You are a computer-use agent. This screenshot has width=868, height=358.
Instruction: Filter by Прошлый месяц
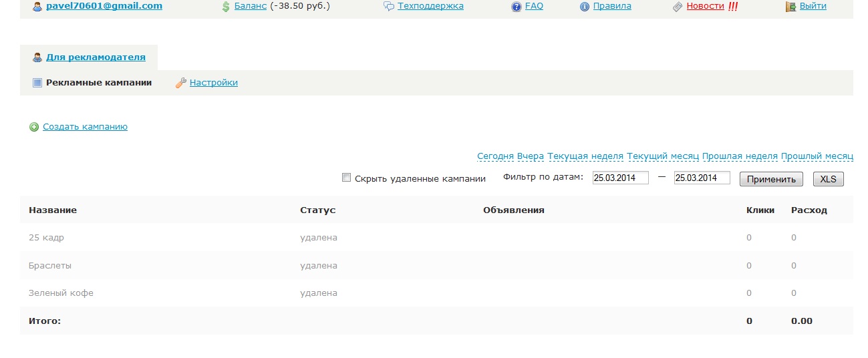817,156
